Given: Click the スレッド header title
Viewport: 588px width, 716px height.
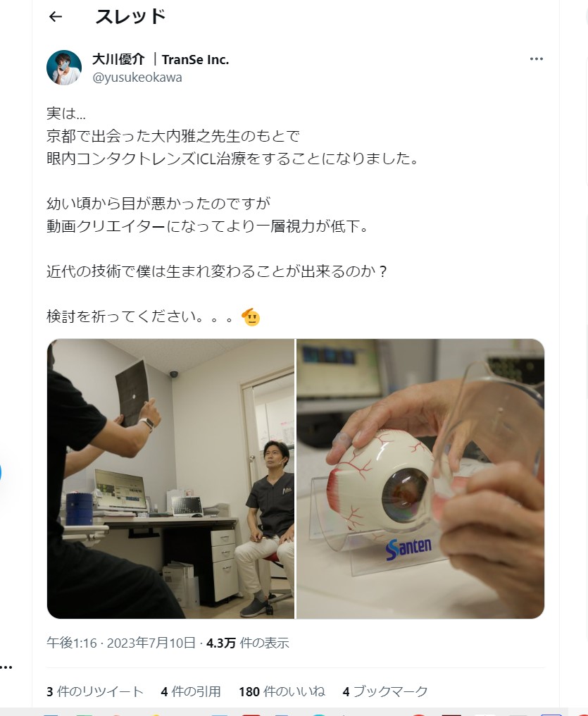Looking at the screenshot, I should tap(130, 17).
